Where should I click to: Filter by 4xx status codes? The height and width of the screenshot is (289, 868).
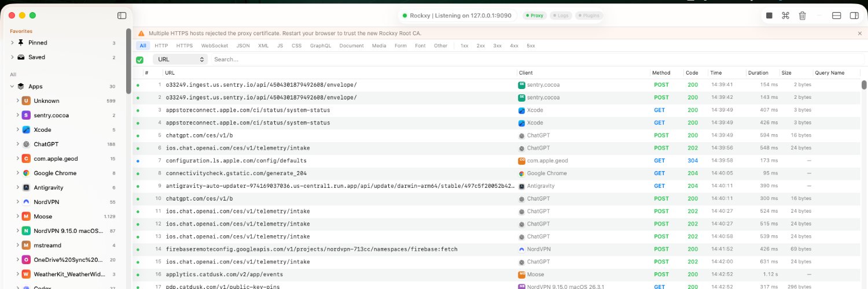(x=514, y=46)
